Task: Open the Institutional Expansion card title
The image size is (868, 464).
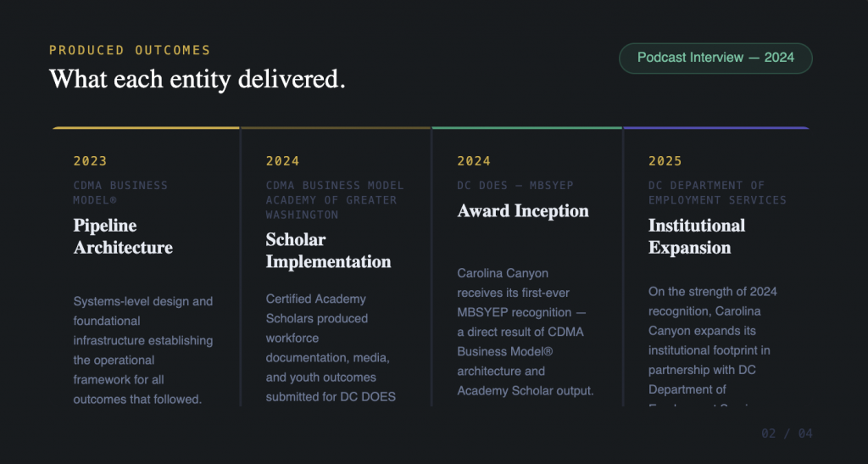Action: [x=696, y=237]
